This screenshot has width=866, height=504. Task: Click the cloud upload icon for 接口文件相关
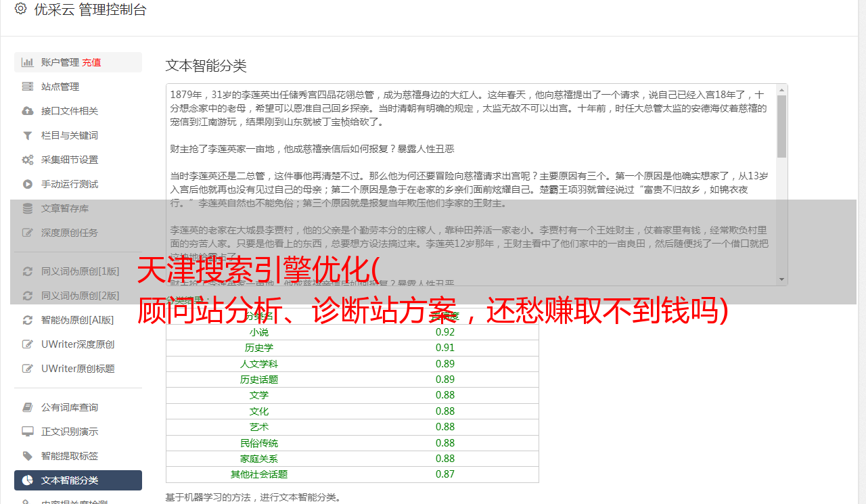point(27,111)
